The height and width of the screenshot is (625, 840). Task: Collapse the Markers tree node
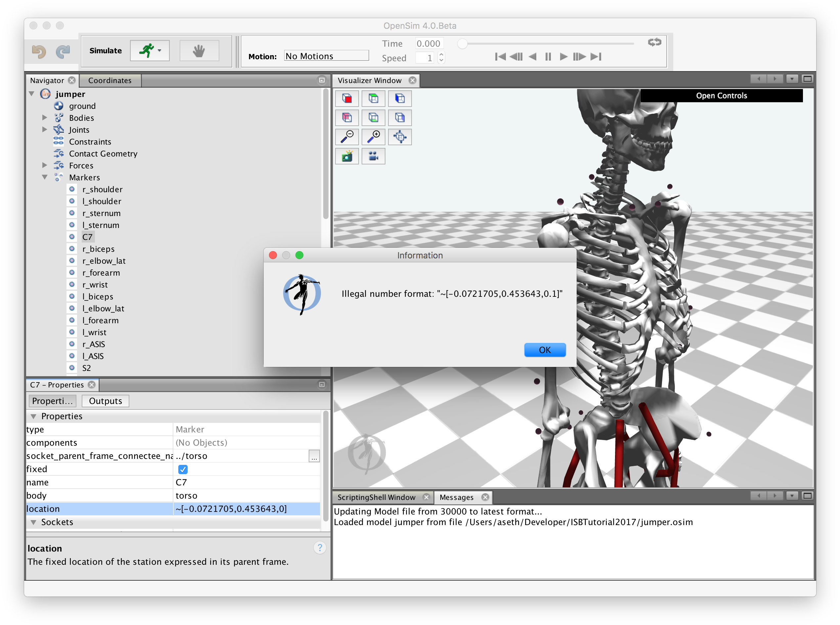point(45,177)
